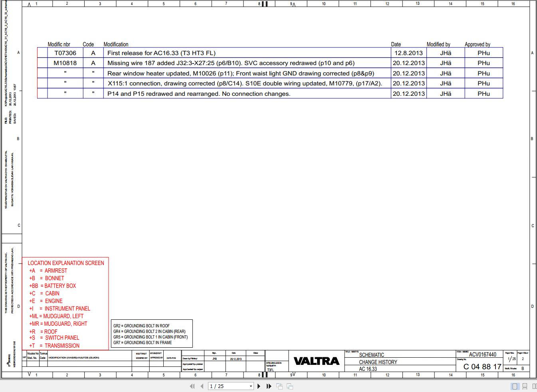Click 'AC 16.33' in title block
This screenshot has height=392, width=537.
click(x=368, y=369)
